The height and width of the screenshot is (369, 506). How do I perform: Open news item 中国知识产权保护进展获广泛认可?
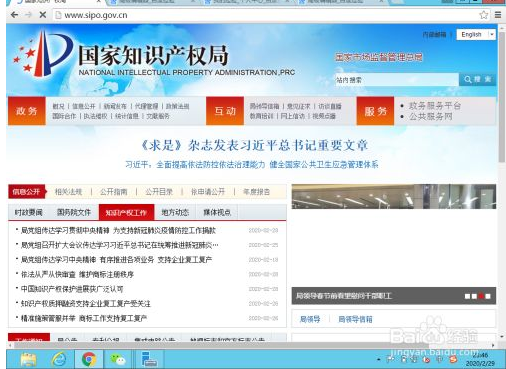tap(72, 289)
